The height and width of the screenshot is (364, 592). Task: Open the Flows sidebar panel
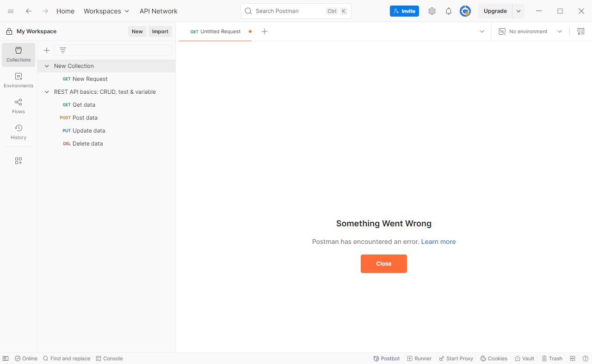(18, 106)
